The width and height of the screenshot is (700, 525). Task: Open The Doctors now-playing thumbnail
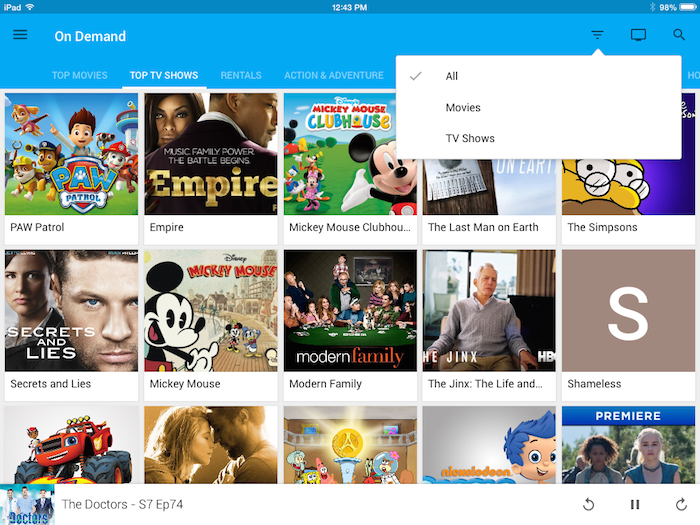coord(27,504)
